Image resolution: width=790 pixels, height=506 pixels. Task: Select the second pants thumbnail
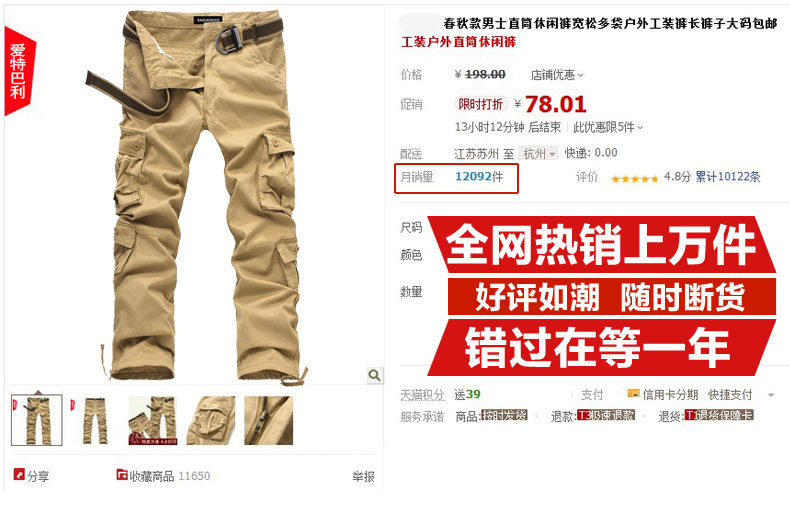point(95,420)
